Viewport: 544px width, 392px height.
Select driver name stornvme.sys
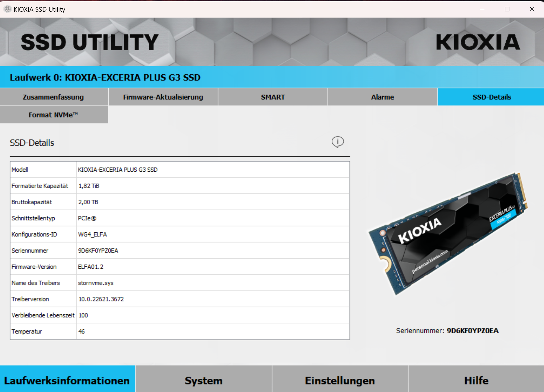pos(96,283)
